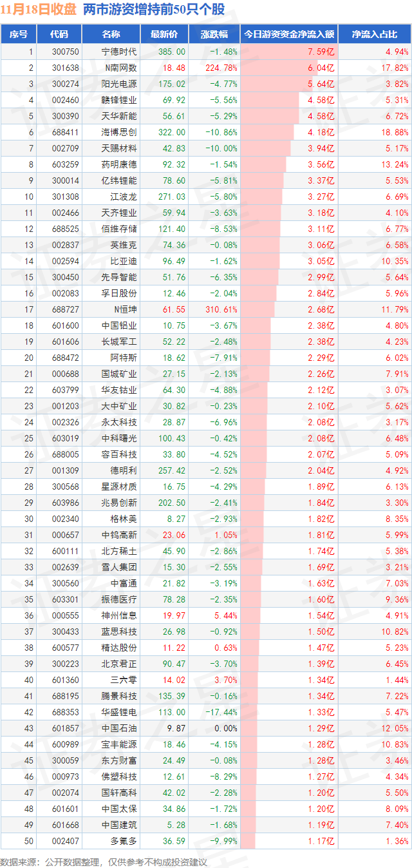
Task: Click stock name 国城矿业
Action: (120, 374)
